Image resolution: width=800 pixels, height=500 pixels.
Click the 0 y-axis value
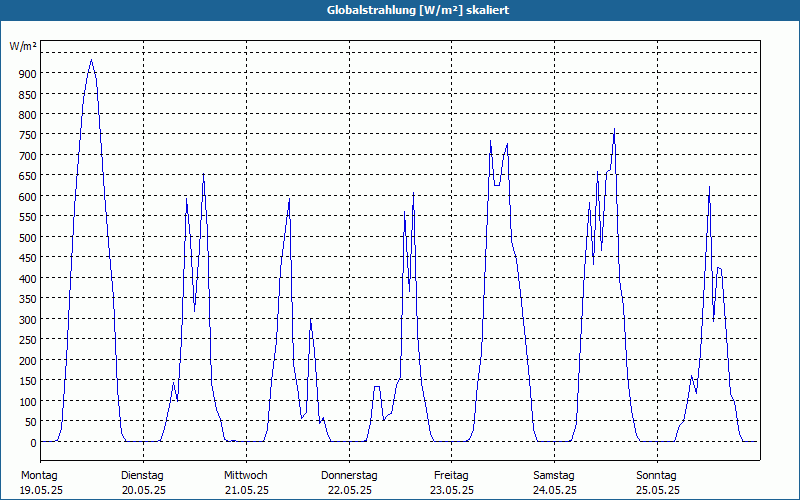(34, 443)
